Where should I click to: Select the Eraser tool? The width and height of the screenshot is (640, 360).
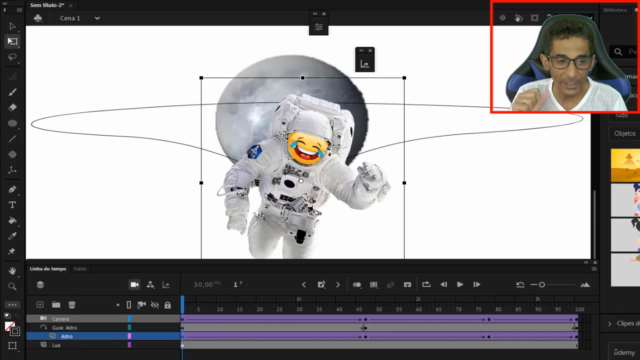click(12, 108)
